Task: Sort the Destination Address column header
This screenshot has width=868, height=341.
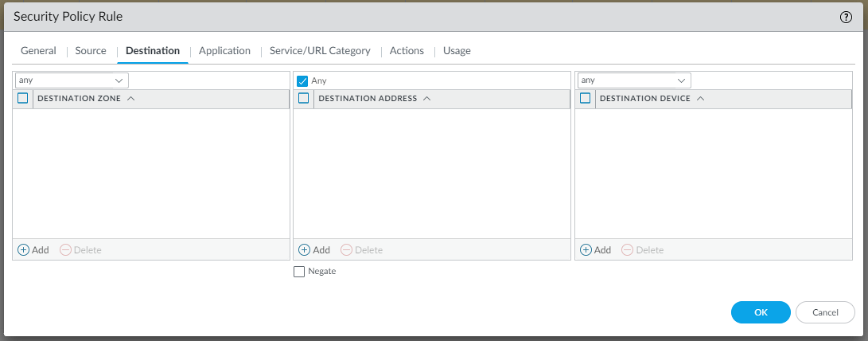Action: (x=368, y=99)
